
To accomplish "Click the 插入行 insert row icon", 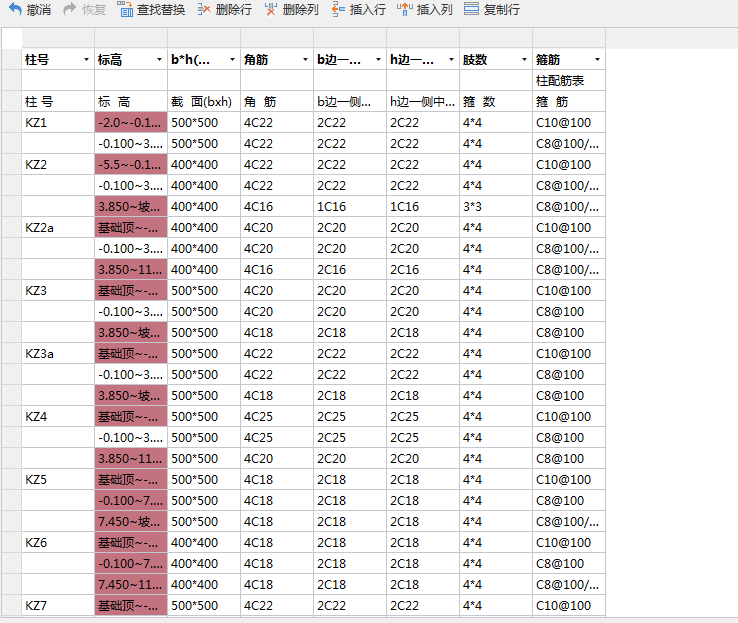I will click(338, 9).
